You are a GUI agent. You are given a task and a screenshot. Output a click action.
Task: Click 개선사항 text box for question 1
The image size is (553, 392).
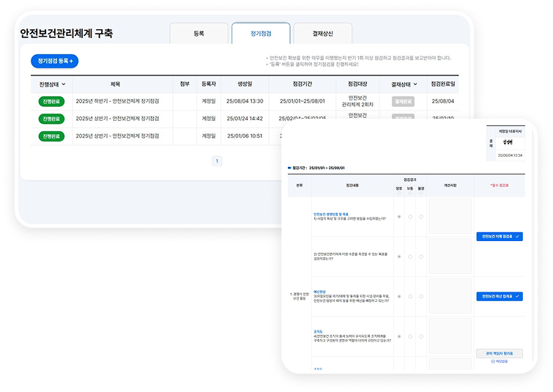click(450, 217)
